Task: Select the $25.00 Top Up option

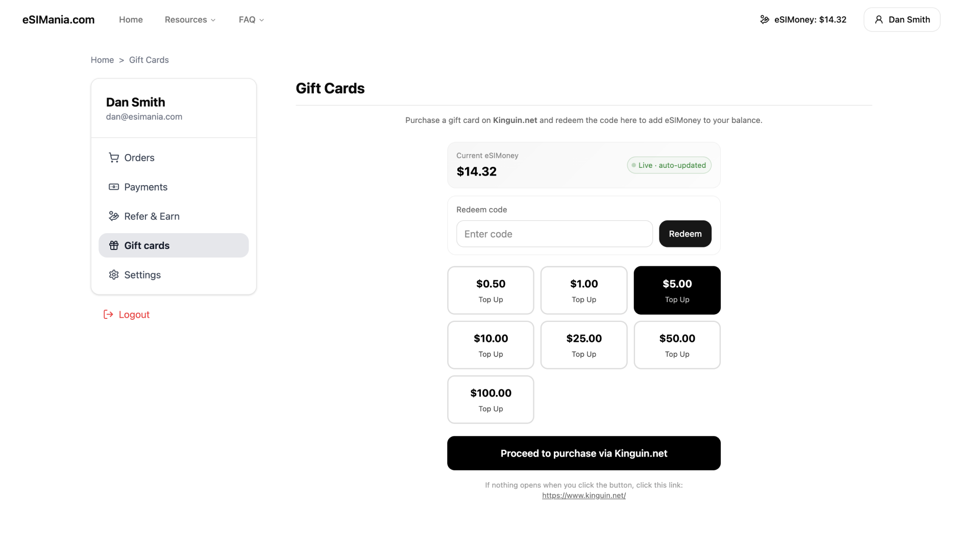Action: (583, 345)
